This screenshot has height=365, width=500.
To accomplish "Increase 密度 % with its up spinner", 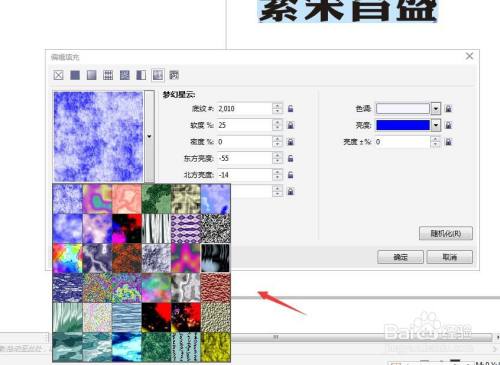I will 277,139.
